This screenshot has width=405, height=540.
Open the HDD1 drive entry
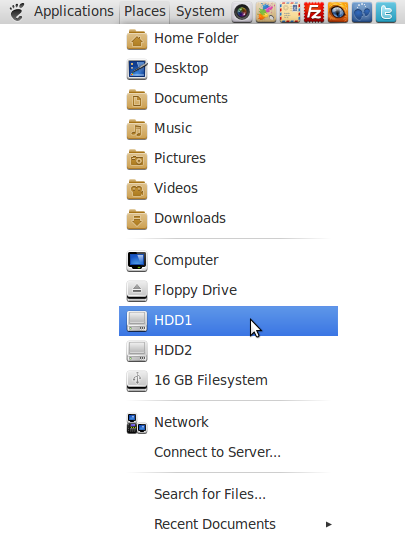(x=228, y=321)
